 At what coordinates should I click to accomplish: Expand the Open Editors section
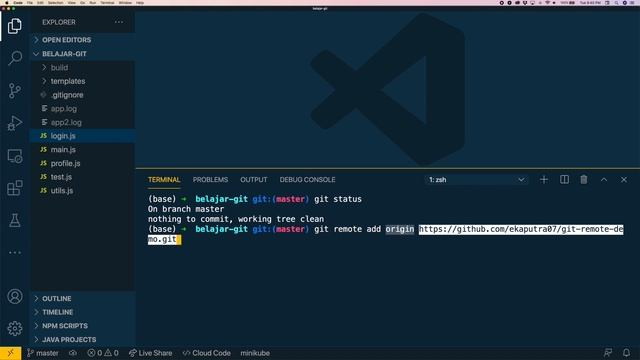click(83, 40)
